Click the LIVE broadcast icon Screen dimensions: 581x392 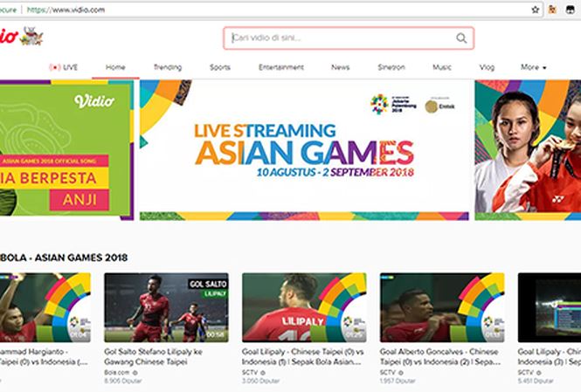[55, 67]
